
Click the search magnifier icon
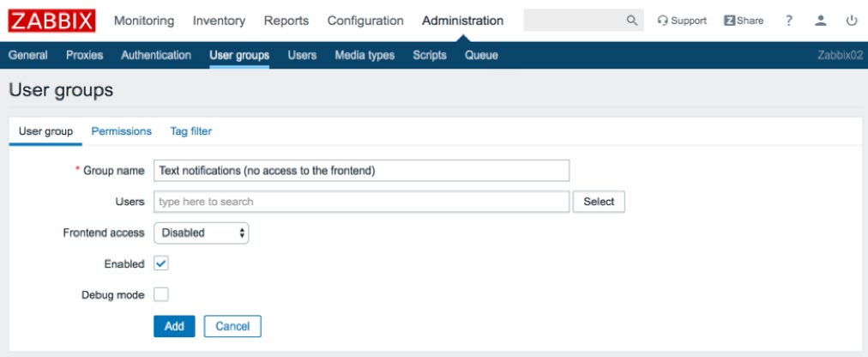point(631,21)
